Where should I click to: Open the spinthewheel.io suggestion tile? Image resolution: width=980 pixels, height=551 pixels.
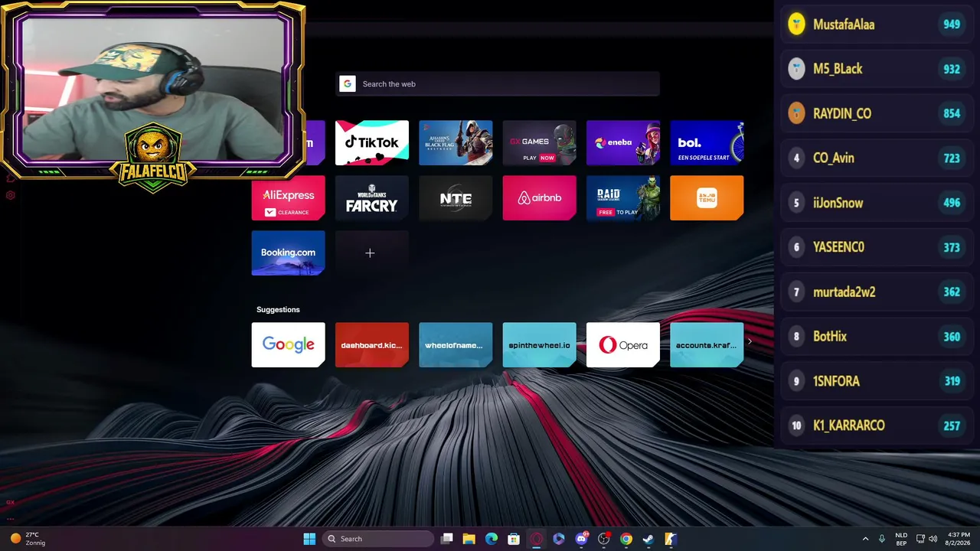point(539,344)
